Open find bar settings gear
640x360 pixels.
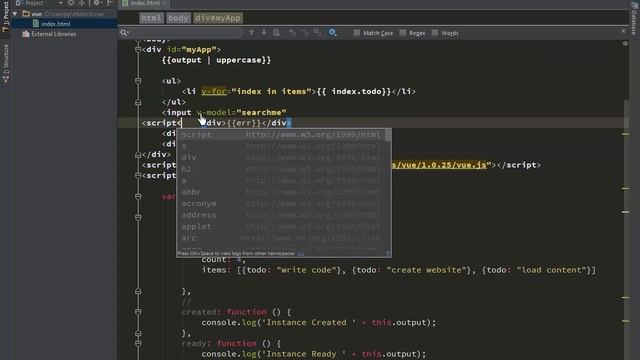click(x=333, y=33)
